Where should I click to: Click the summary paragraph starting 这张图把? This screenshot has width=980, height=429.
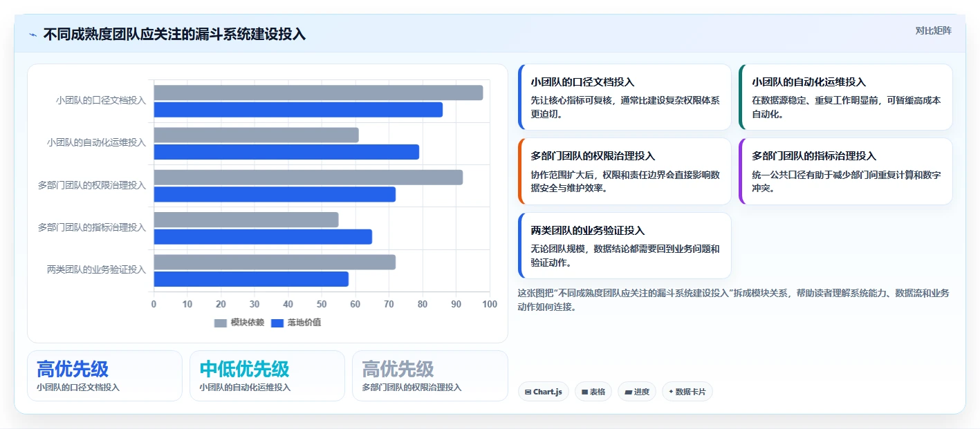733,300
